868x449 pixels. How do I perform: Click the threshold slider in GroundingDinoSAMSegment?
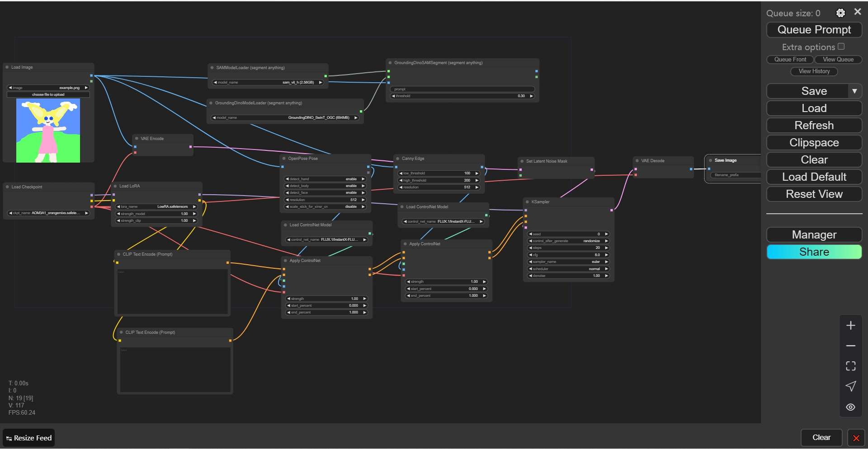(462, 96)
